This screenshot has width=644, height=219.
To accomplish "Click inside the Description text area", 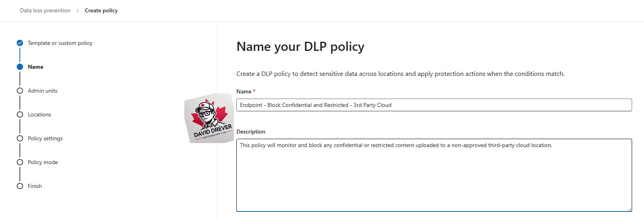I will click(x=434, y=175).
